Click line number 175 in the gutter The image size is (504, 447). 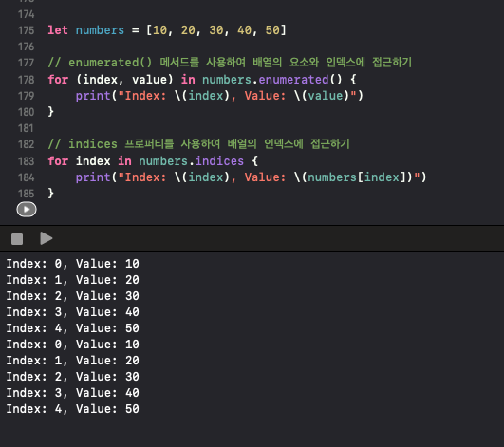point(26,30)
